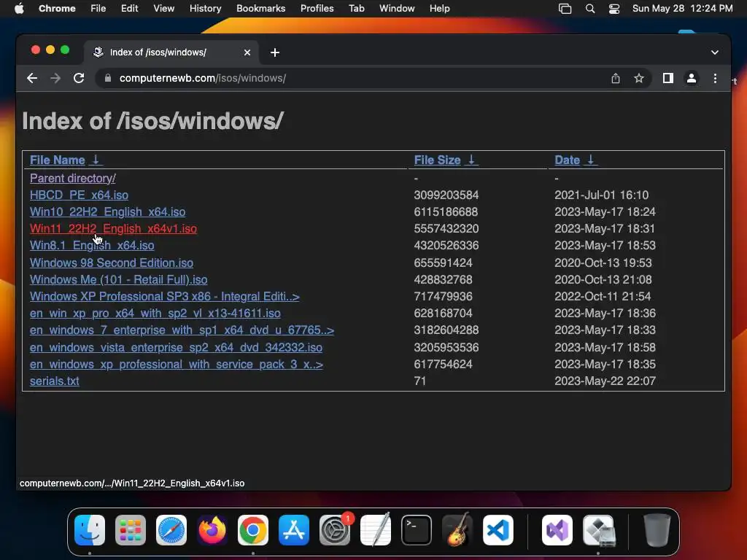This screenshot has width=747, height=560.
Task: Download Win8.1_English_x64.iso
Action: (92, 245)
